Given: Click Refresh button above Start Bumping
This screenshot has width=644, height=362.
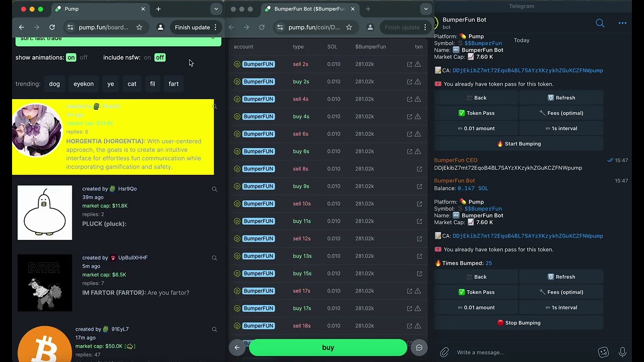Looking at the screenshot, I should 561,98.
